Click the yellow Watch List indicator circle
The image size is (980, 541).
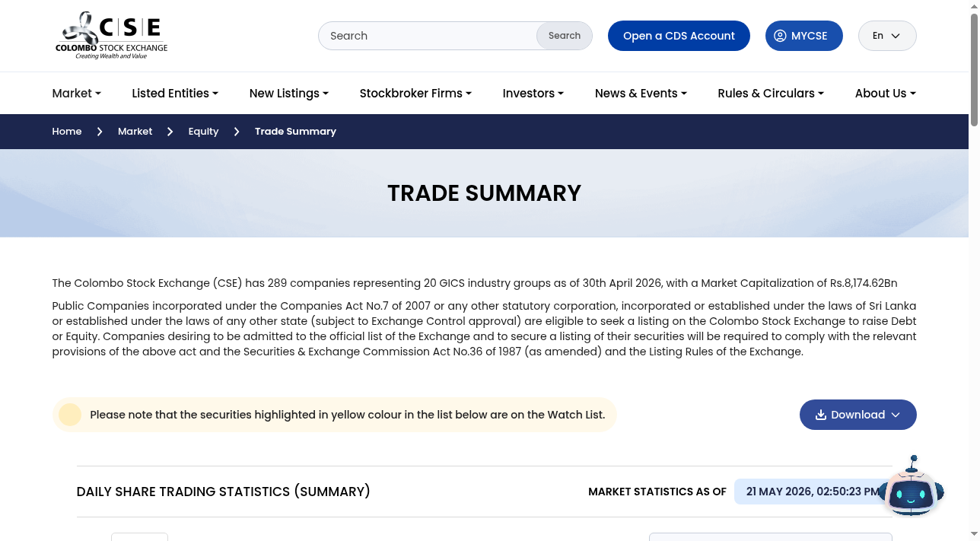click(x=70, y=415)
